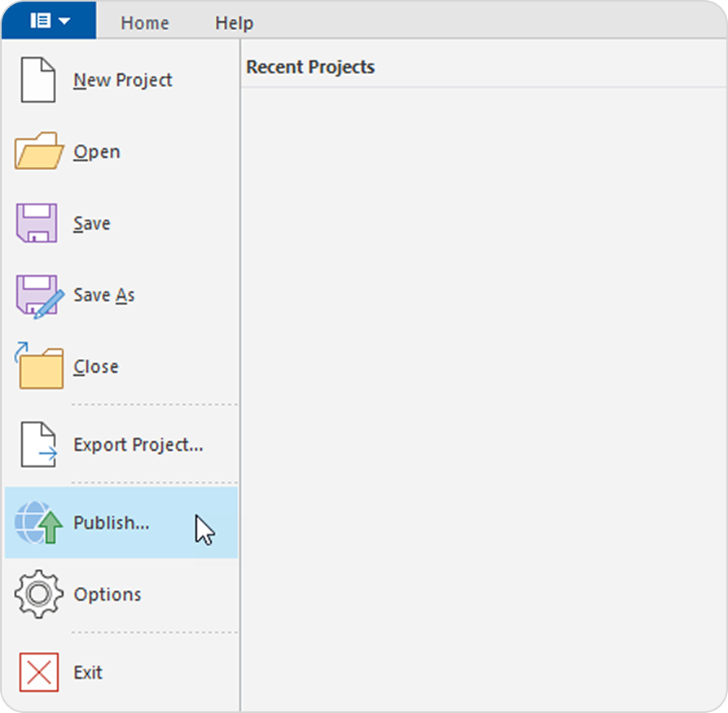Collapse the blue File menu dropdown button
This screenshot has height=713, width=728.
pyautogui.click(x=49, y=21)
